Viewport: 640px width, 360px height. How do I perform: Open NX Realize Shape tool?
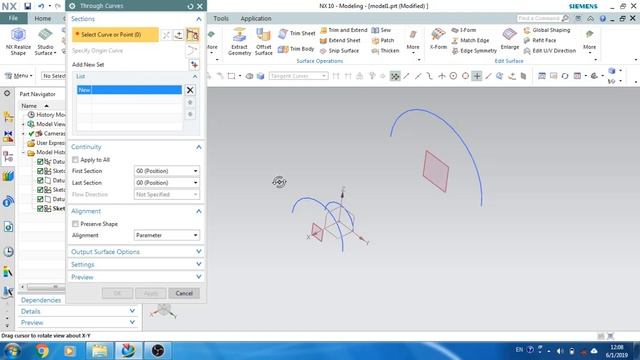pyautogui.click(x=18, y=41)
